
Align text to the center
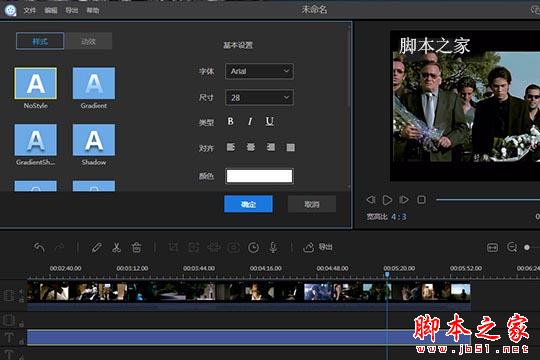(251, 147)
